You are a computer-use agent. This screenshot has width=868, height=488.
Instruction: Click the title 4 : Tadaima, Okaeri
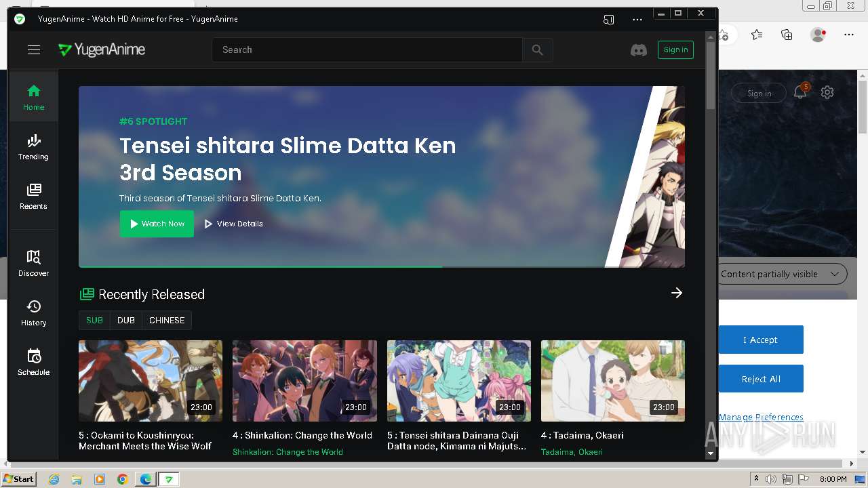[x=583, y=435]
